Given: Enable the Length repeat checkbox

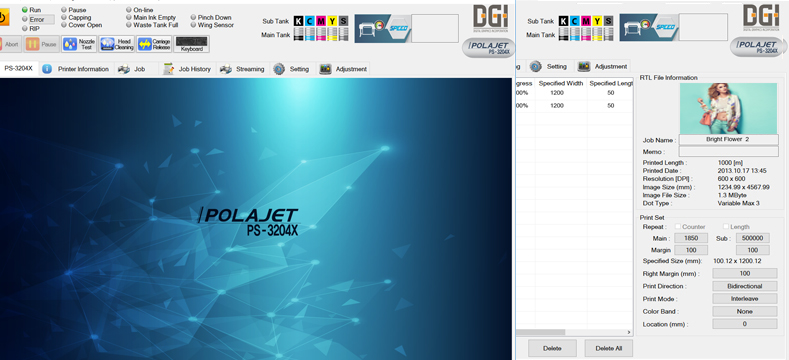Looking at the screenshot, I should [726, 227].
